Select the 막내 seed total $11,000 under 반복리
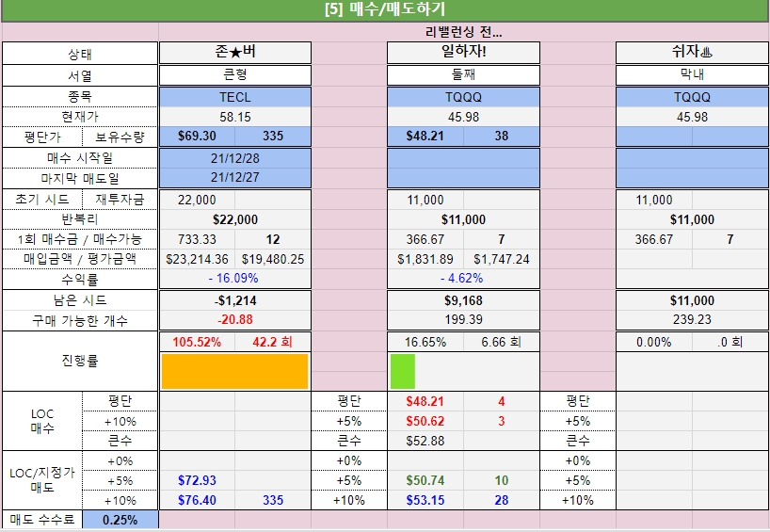 692,219
